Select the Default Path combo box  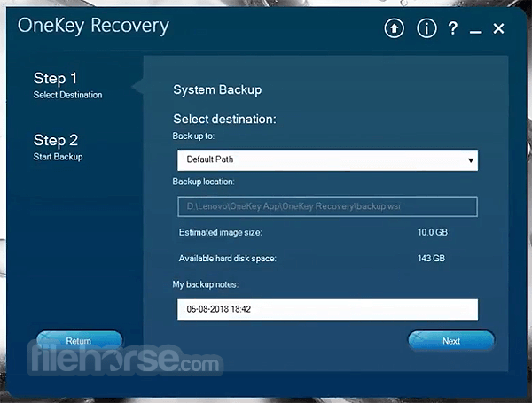[x=327, y=160]
